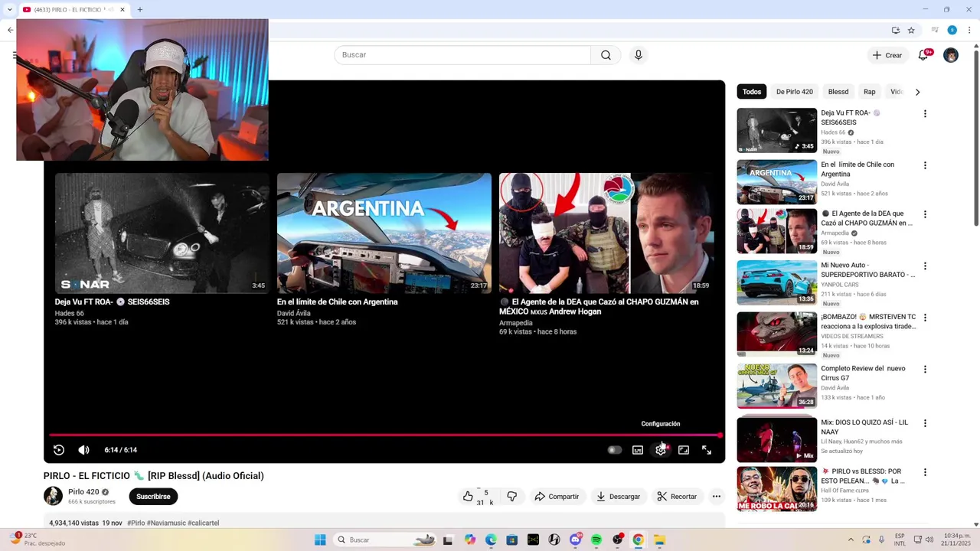Open ARGENTINA endscreen video thumbnail
Image resolution: width=980 pixels, height=551 pixels.
(384, 233)
